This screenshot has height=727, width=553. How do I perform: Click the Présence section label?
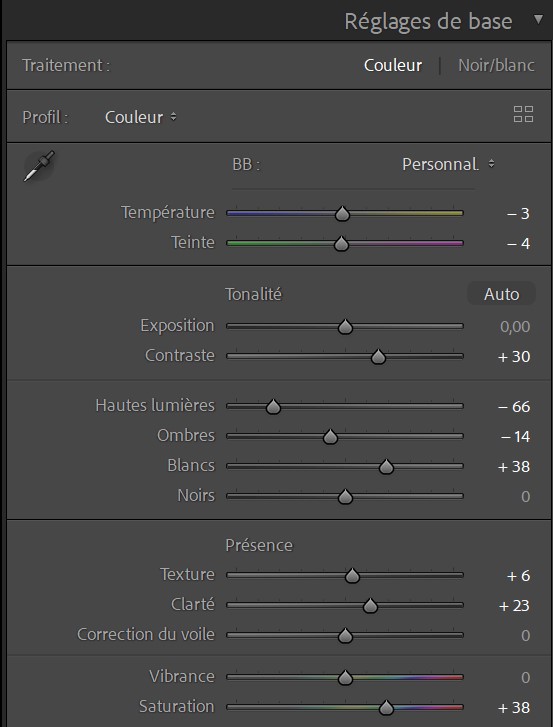point(259,545)
